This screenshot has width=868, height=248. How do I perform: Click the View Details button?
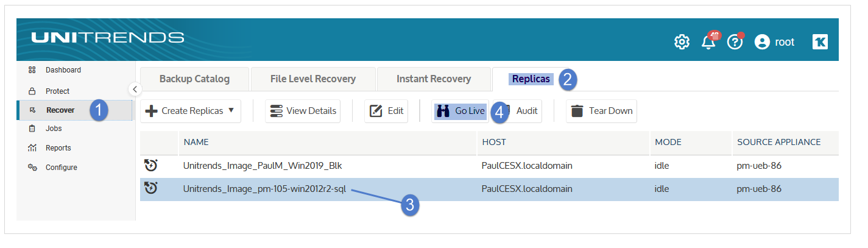click(x=303, y=111)
